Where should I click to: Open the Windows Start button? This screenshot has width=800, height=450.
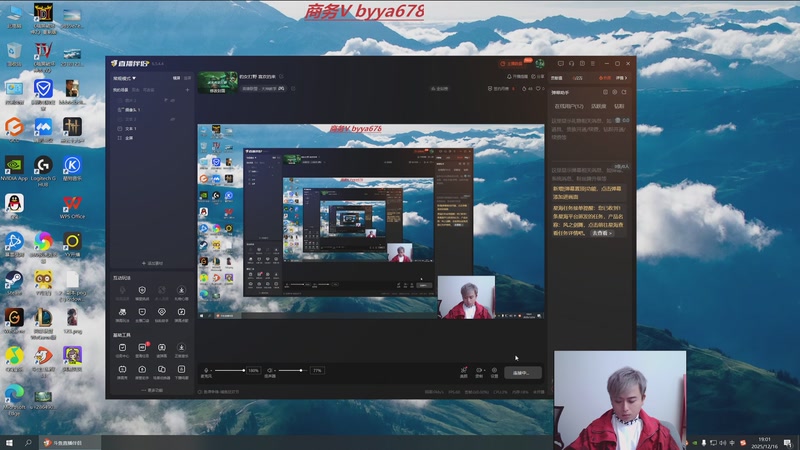9,442
